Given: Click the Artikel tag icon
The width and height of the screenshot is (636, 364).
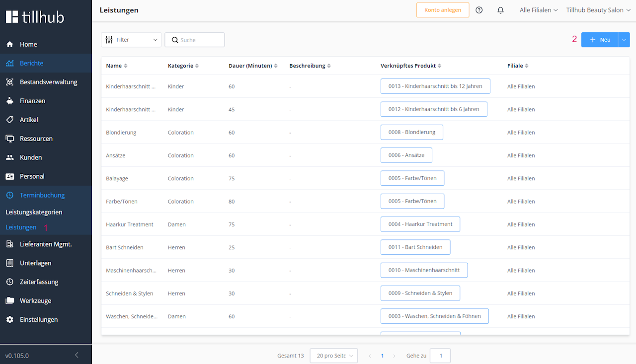Looking at the screenshot, I should coord(9,120).
